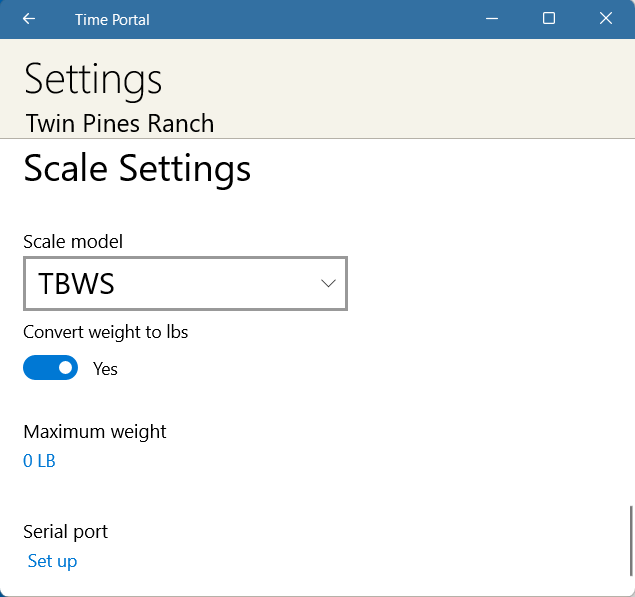Screen dimensions: 635x597
Task: Click the Serial port label
Action: (x=66, y=532)
